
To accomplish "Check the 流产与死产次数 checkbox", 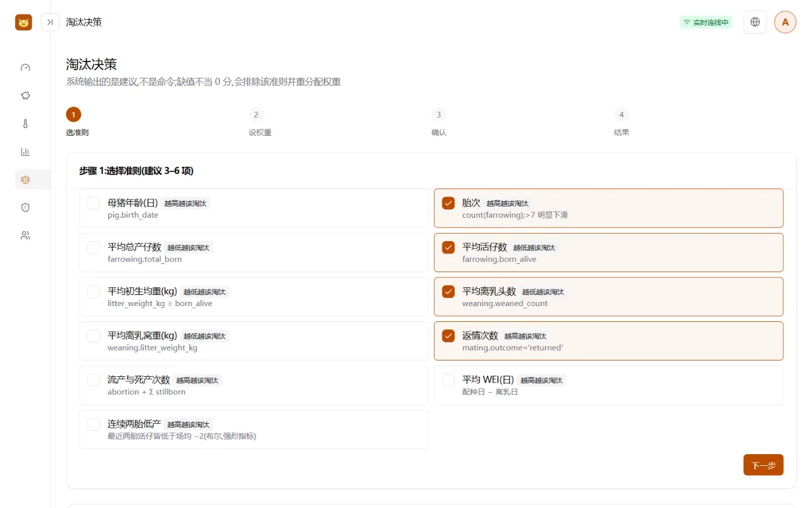I will [94, 380].
